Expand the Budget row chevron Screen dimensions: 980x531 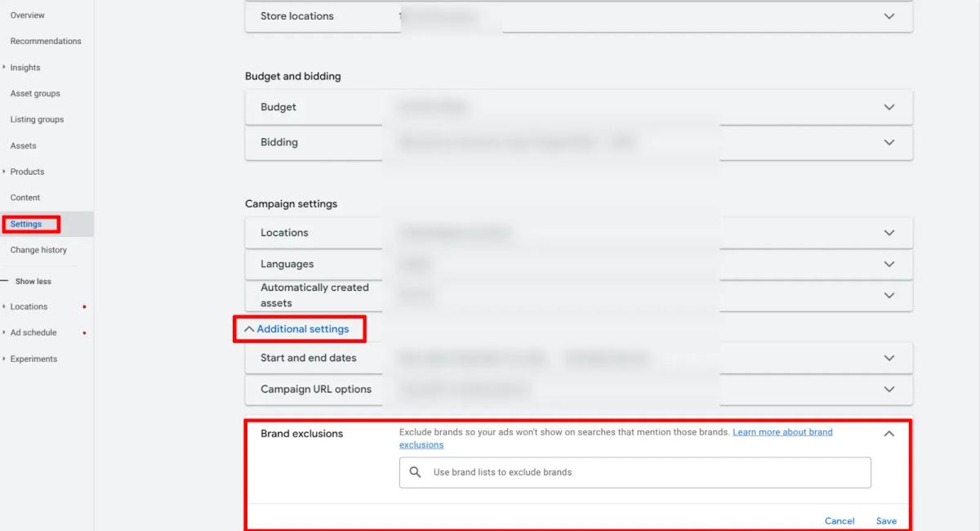tap(889, 107)
